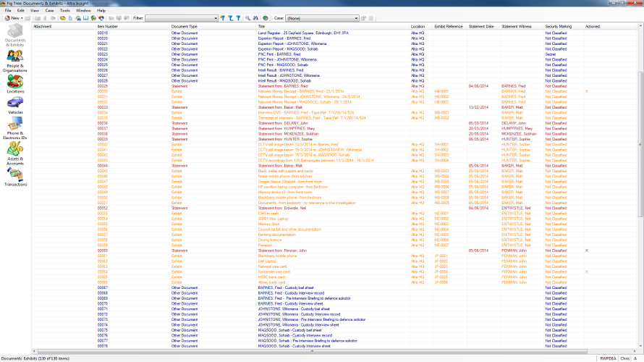Open the Window menu

click(83, 10)
